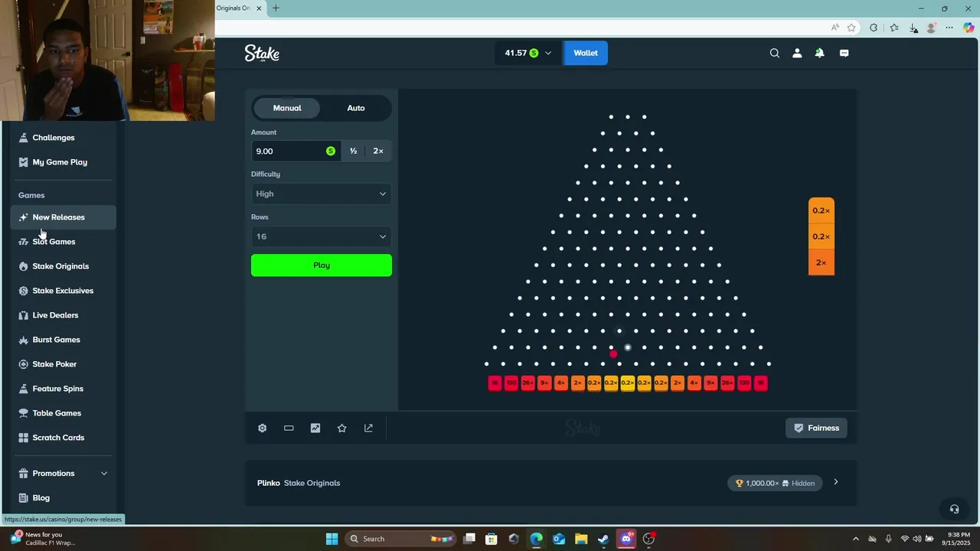Open the user profile icon in Stake header
This screenshot has width=980, height=551.
pyautogui.click(x=797, y=53)
